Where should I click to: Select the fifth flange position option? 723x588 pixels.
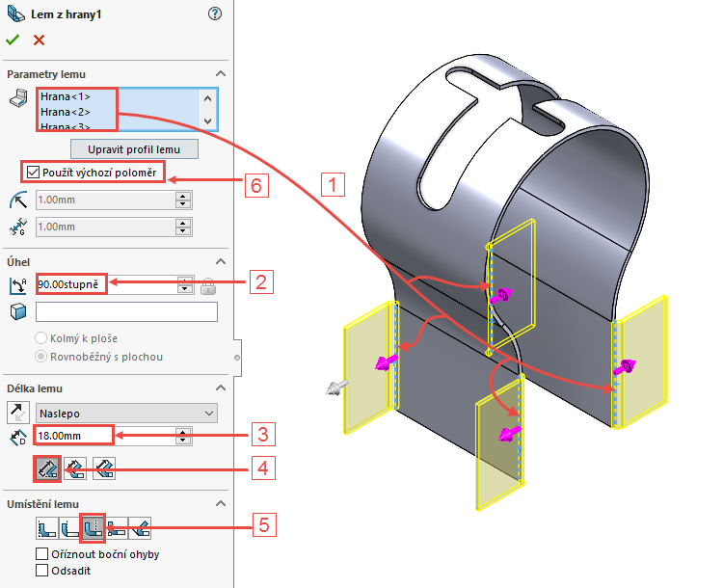click(x=140, y=528)
